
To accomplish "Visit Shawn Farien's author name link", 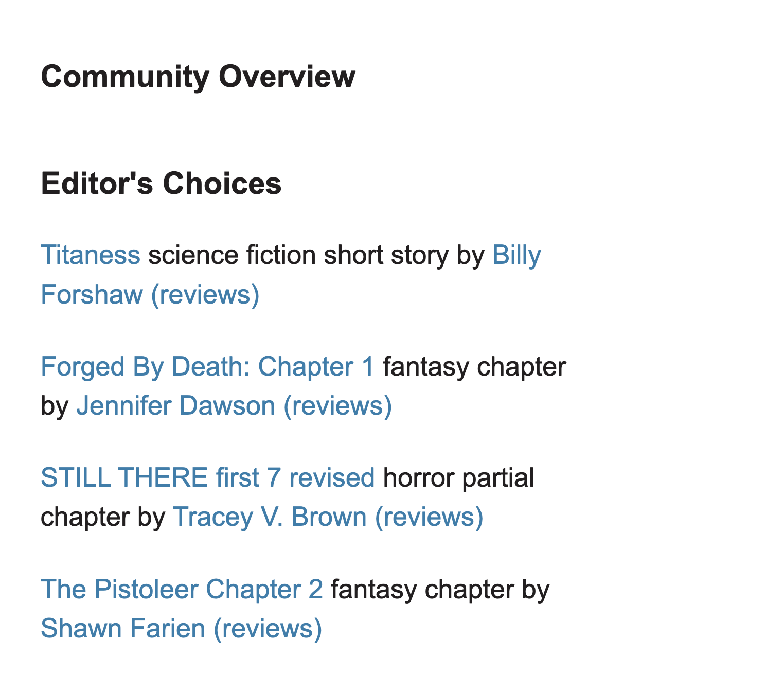I will pyautogui.click(x=123, y=629).
